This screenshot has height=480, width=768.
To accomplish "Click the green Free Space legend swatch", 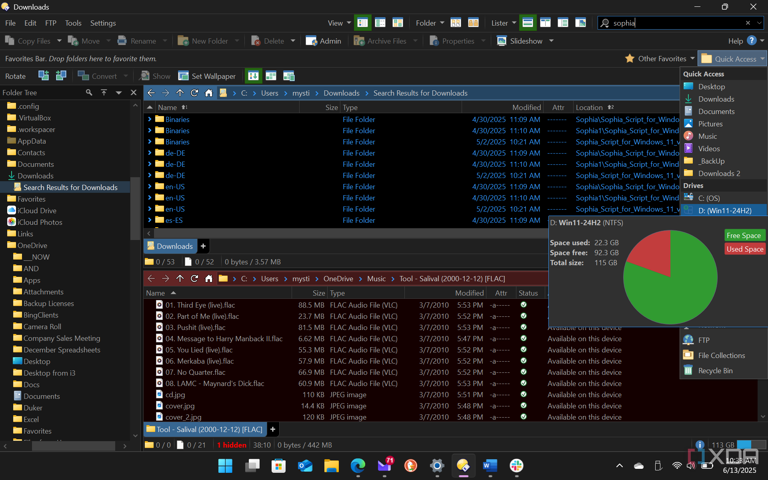I will coord(743,236).
